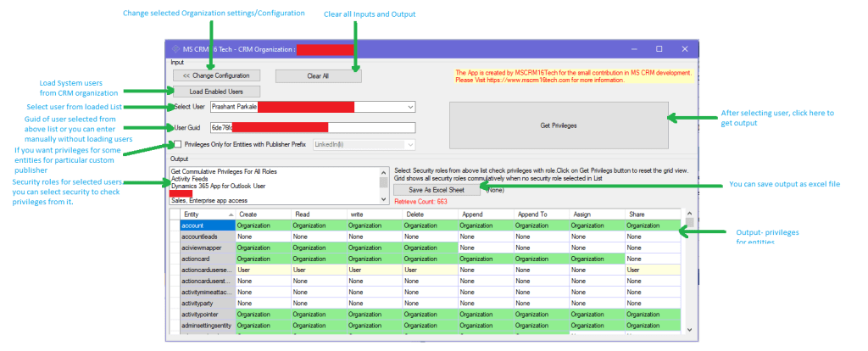Select the activitymimeattac... entity cell
The height and width of the screenshot is (351, 868).
click(x=208, y=292)
